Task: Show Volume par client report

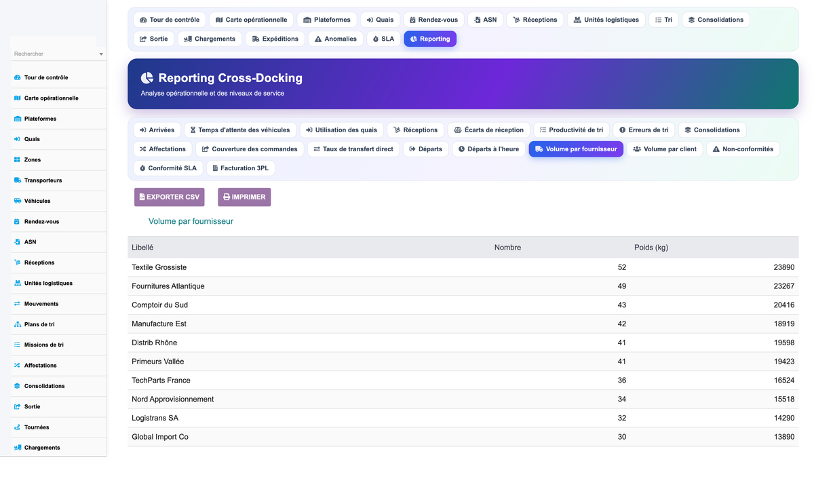Action: (665, 149)
